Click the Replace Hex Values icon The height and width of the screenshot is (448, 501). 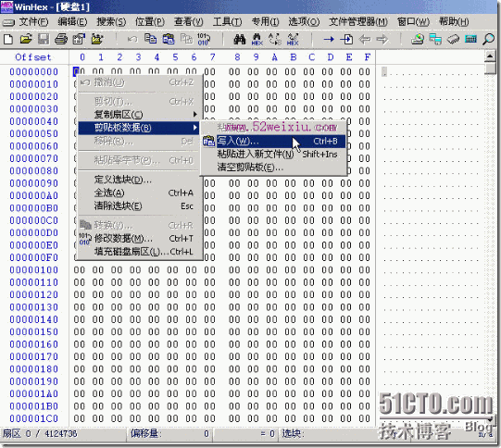pos(293,39)
